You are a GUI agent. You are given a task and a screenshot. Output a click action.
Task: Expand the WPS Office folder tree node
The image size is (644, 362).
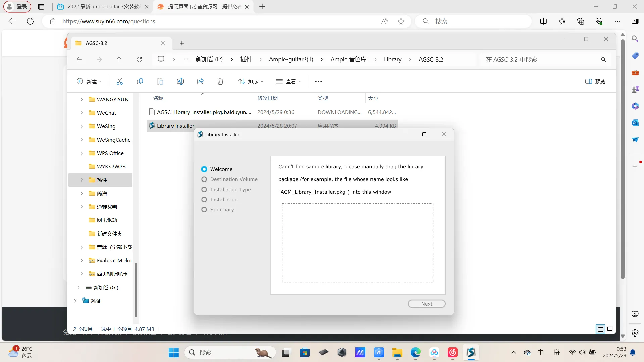point(82,153)
